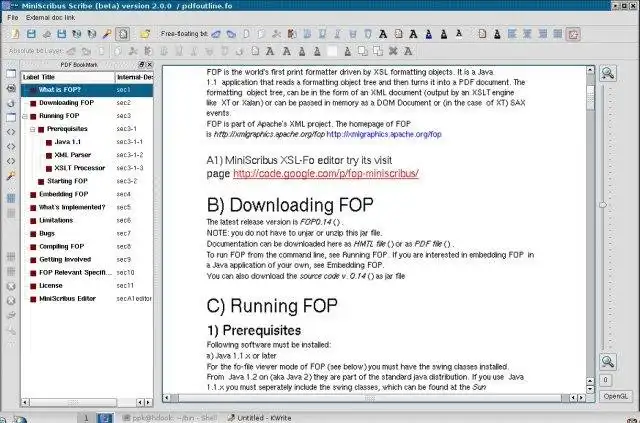Click the topmost page icon in left sidebar
640x423 pixels.
(x=11, y=73)
